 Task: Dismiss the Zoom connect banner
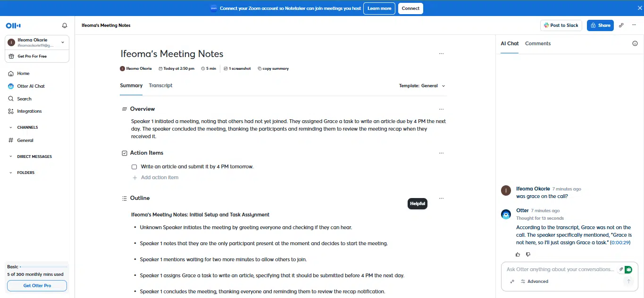coord(639,8)
